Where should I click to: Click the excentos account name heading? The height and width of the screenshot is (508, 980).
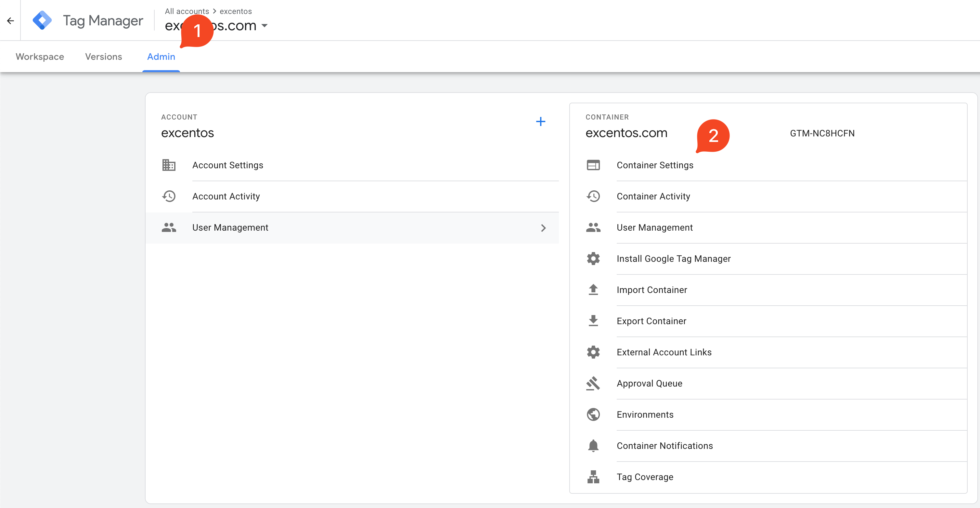coord(187,133)
